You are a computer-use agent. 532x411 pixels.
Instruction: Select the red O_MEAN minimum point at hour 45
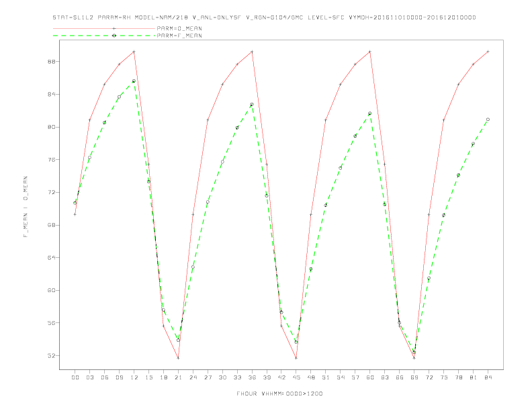[296, 358]
